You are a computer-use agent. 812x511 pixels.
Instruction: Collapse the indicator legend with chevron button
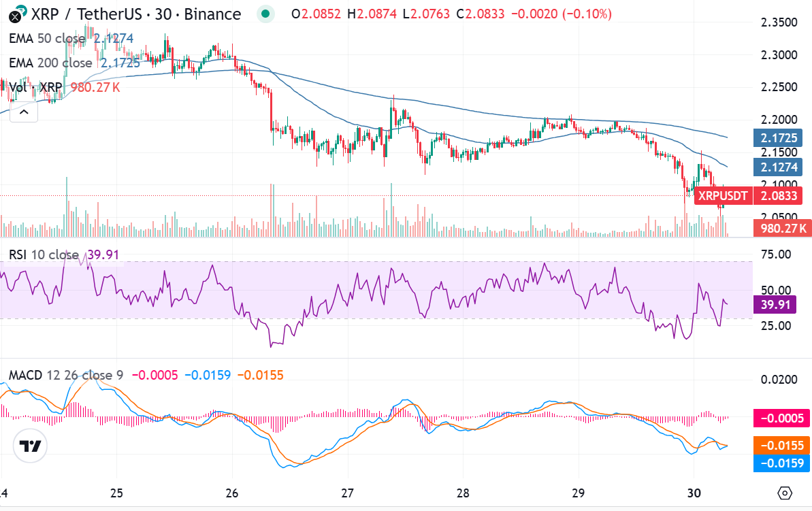[24, 112]
